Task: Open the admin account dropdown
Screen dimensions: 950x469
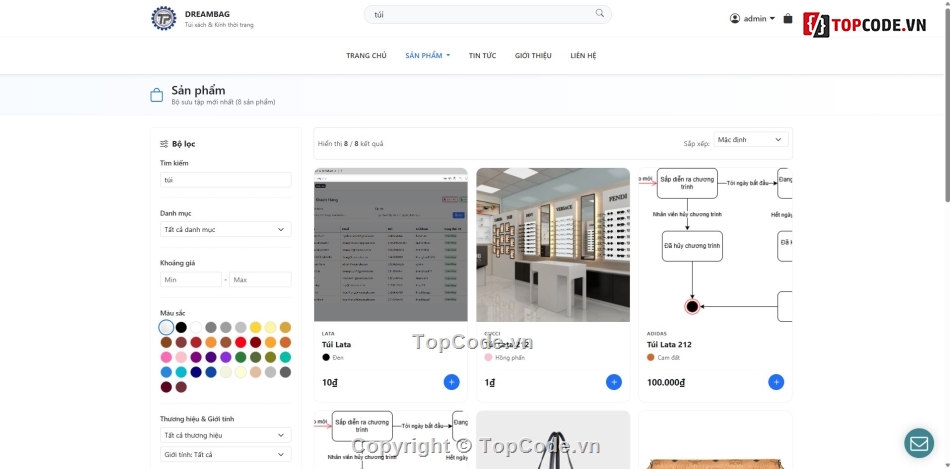Action: (x=752, y=19)
